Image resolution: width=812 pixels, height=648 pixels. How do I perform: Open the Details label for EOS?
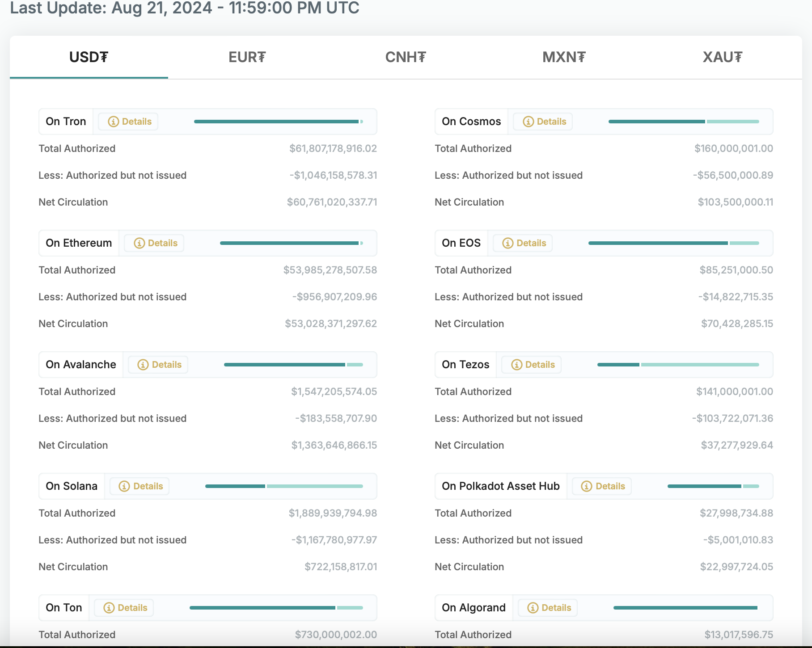click(532, 243)
